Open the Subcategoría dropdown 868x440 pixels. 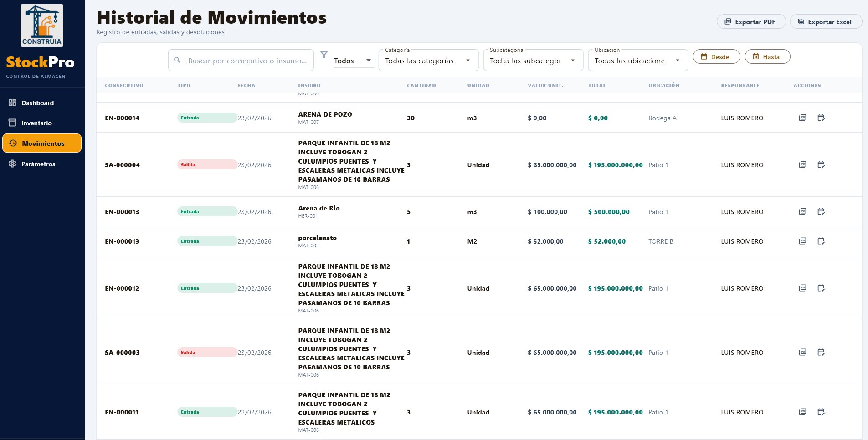point(532,60)
